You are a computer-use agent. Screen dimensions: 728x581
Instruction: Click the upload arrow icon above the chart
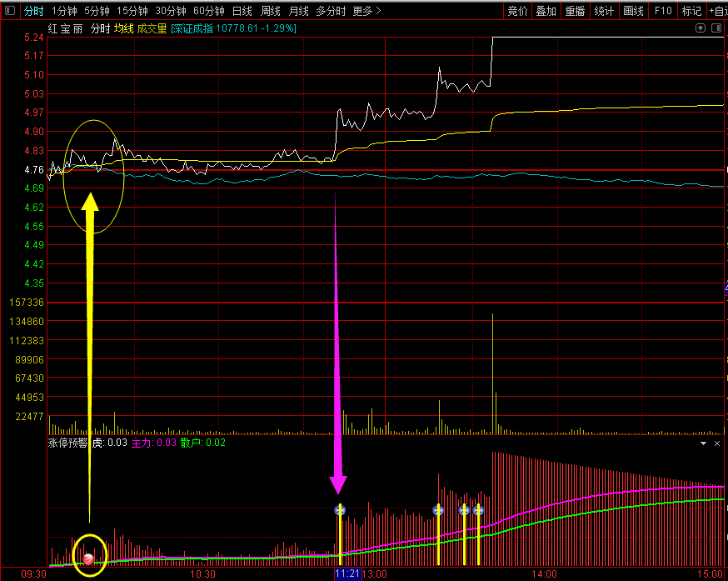click(x=700, y=28)
